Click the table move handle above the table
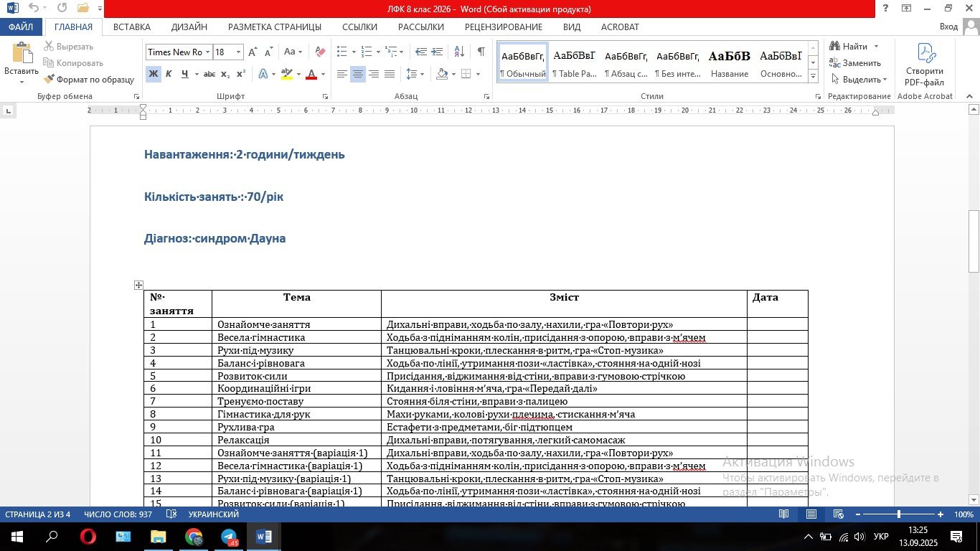The height and width of the screenshot is (551, 980). point(138,285)
